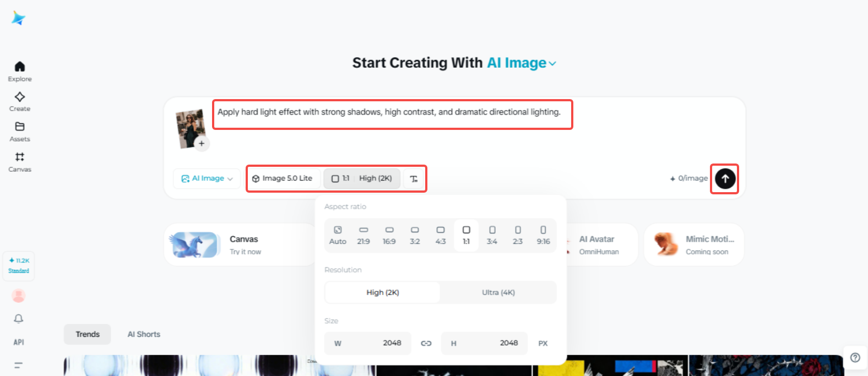Open the Explore page from the sidebar
Viewport: 868px width, 376px height.
pyautogui.click(x=19, y=69)
